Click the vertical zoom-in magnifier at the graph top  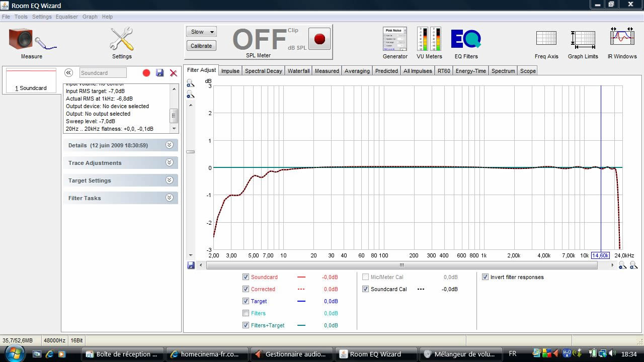coord(190,84)
